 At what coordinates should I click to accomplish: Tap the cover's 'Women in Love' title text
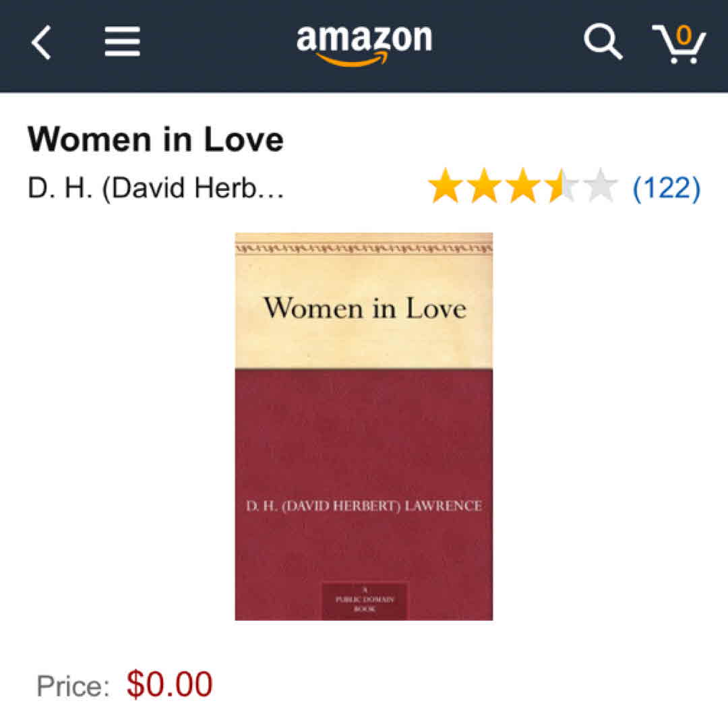coord(365,308)
